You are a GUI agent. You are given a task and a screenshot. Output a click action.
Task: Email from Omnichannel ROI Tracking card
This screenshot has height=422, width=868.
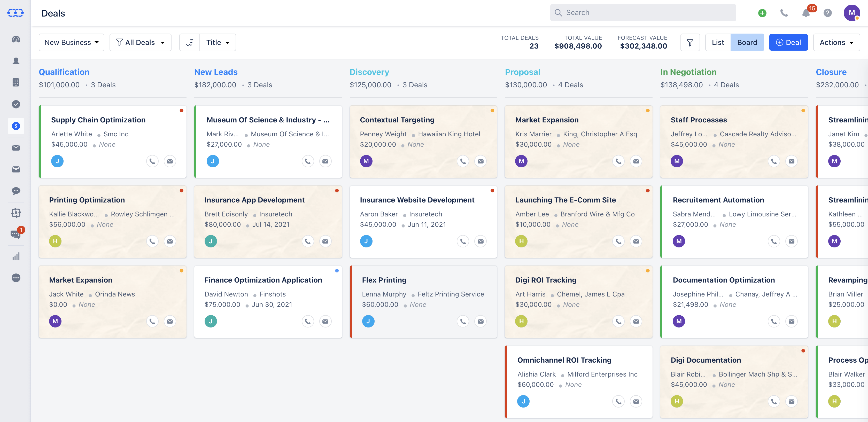coord(636,401)
